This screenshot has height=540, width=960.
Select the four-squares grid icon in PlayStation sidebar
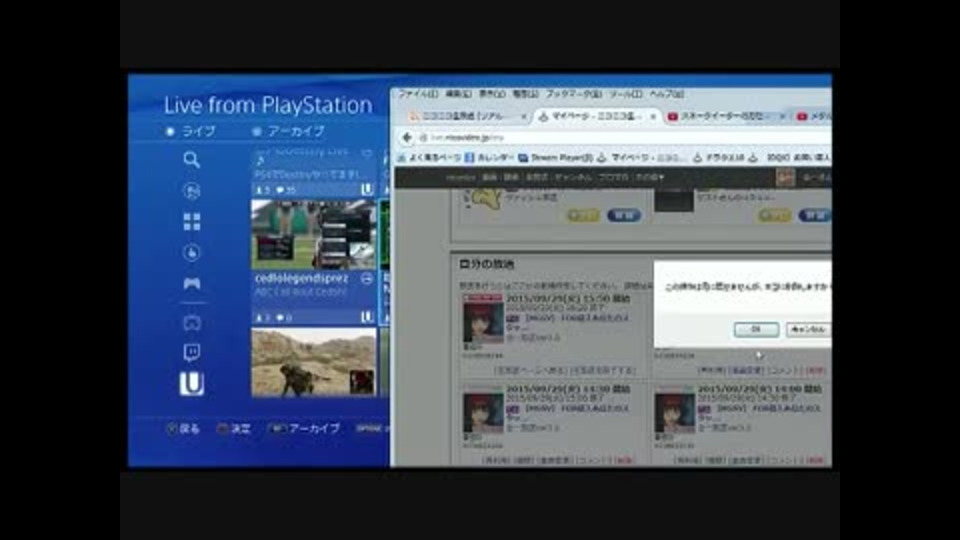pyautogui.click(x=192, y=222)
